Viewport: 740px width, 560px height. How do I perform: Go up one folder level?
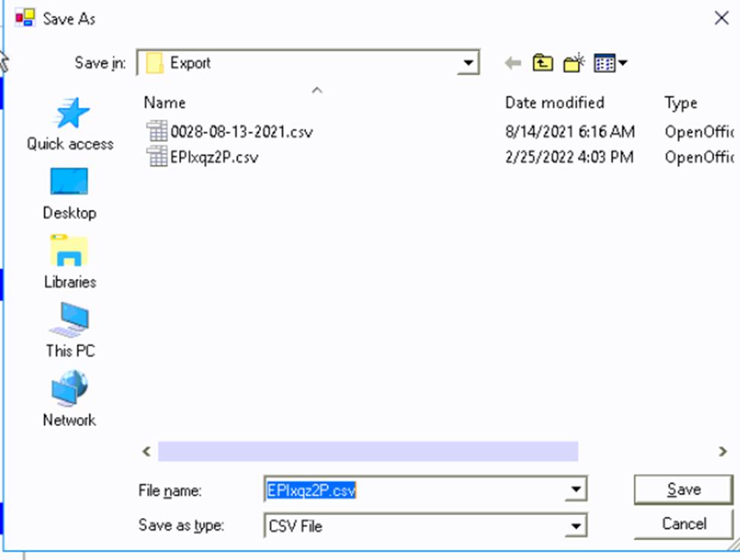point(543,62)
